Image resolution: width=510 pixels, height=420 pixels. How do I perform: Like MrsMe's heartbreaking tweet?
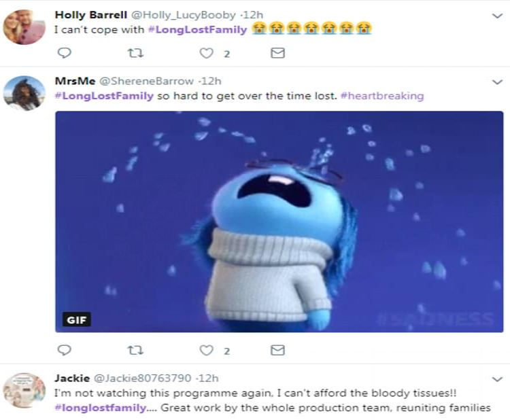(206, 350)
